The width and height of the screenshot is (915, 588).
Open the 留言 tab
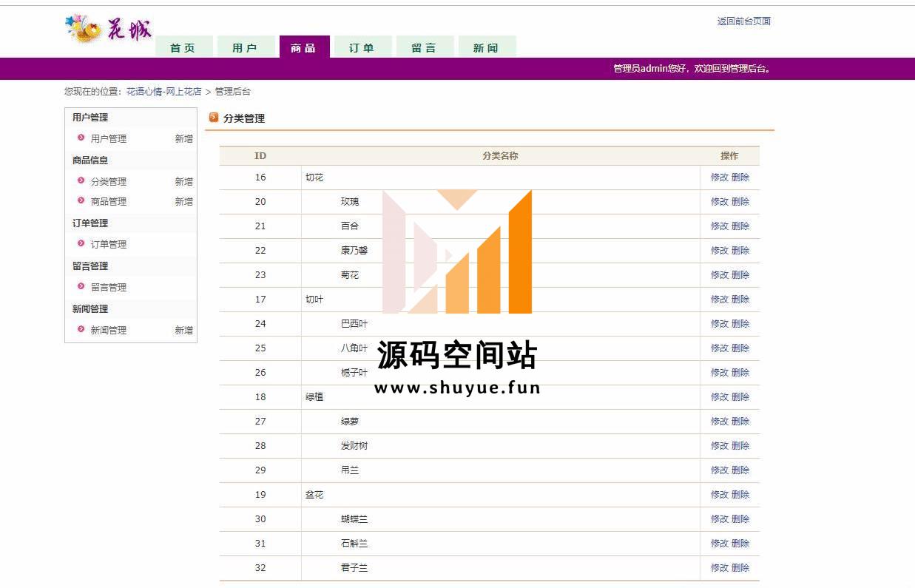click(x=425, y=47)
